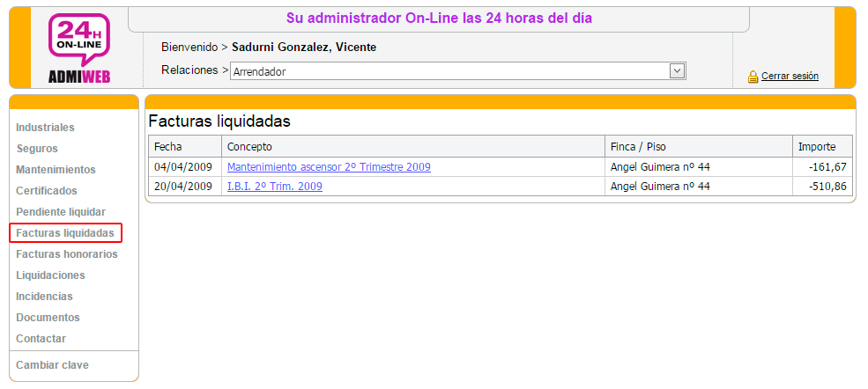Log out via Cerrar sesión link
Viewport: 868px width, 389px height.
(x=790, y=77)
